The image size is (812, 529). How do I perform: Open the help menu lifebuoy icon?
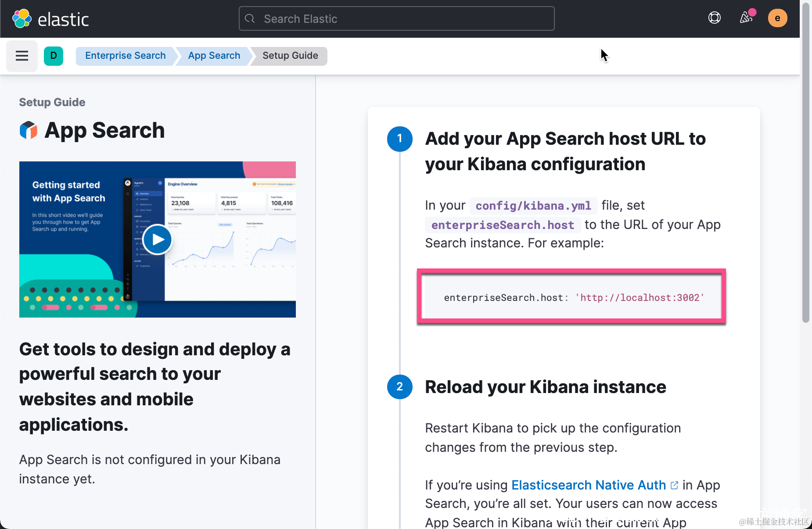coord(714,18)
